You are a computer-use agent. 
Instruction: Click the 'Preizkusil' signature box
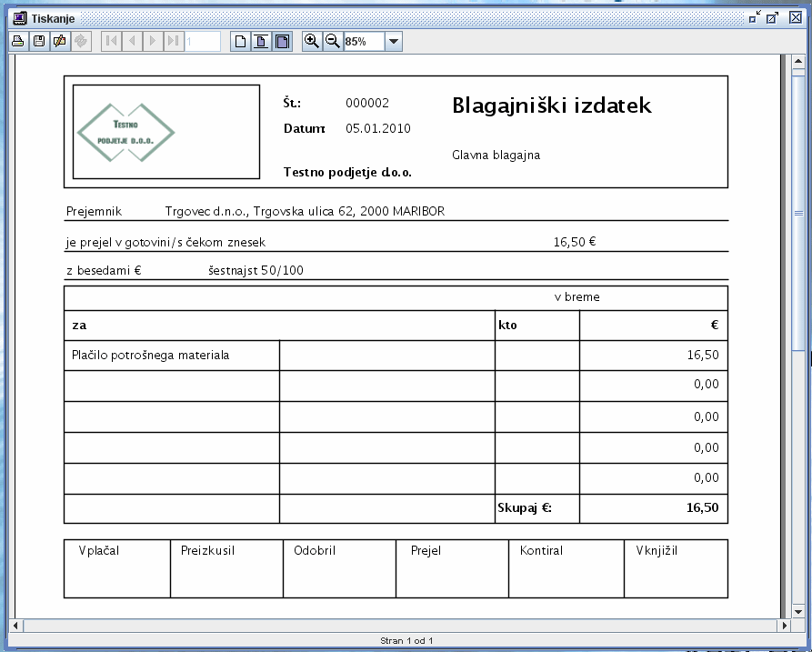click(226, 568)
